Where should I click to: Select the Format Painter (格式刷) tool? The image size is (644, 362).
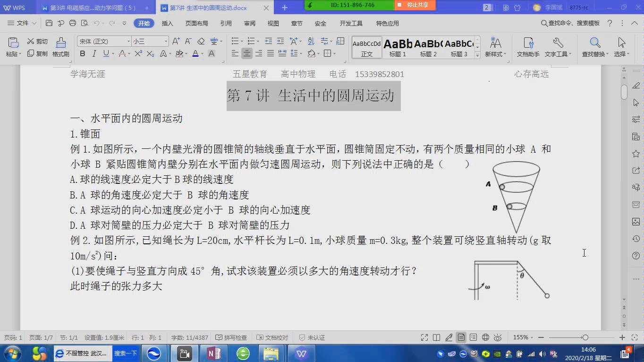click(60, 46)
